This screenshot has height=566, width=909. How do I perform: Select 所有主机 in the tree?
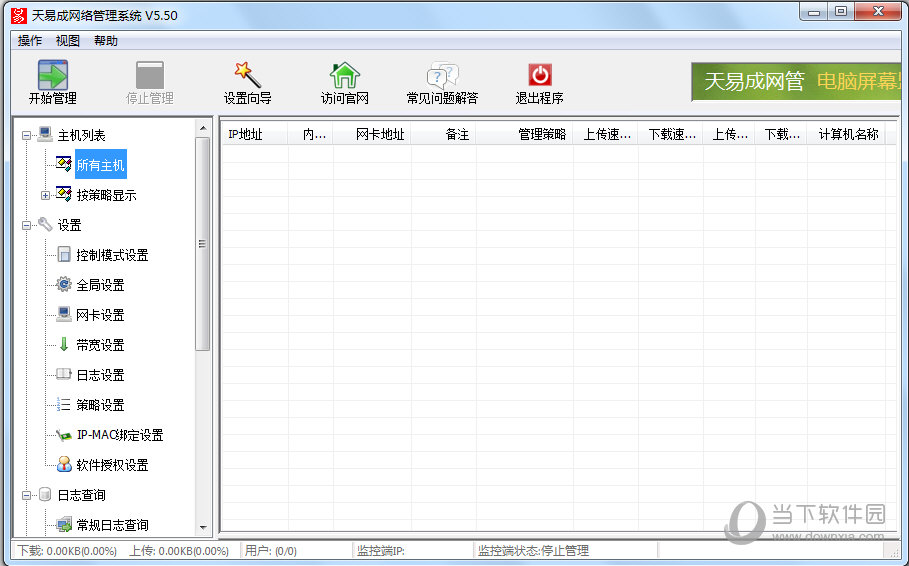pyautogui.click(x=100, y=165)
